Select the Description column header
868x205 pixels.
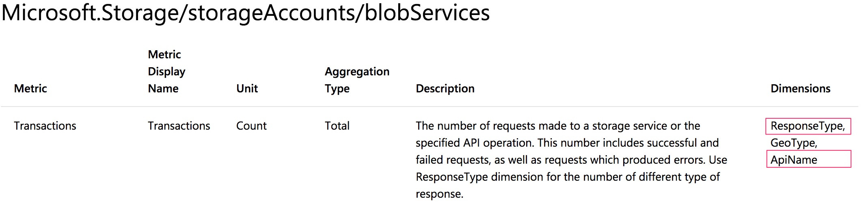coord(445,88)
